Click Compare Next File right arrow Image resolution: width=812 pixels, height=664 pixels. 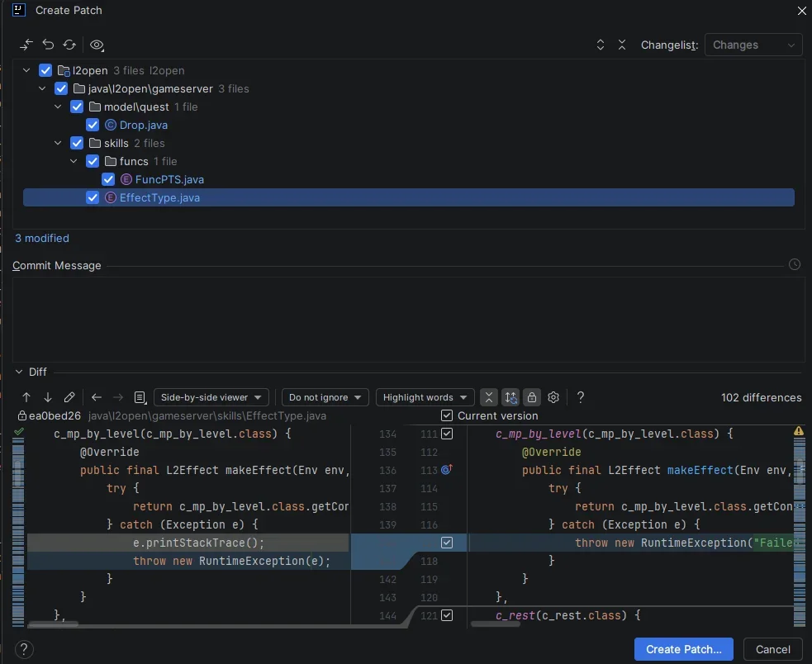click(118, 397)
